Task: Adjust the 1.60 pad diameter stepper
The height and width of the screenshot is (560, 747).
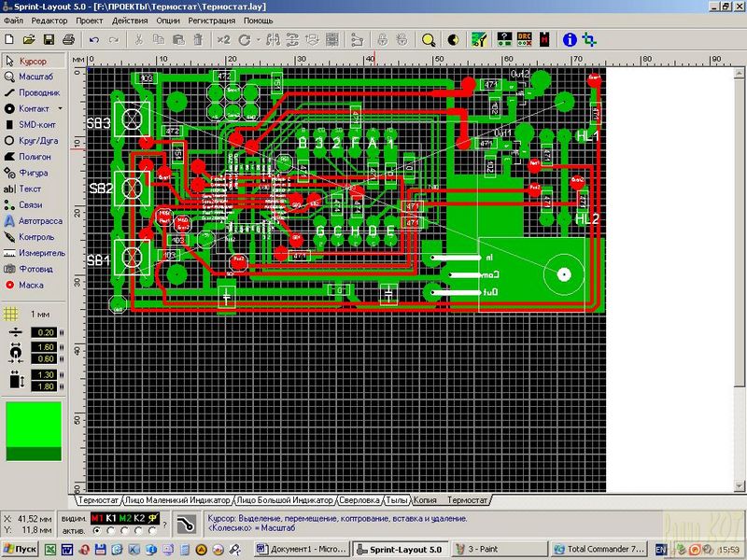Action: point(62,346)
